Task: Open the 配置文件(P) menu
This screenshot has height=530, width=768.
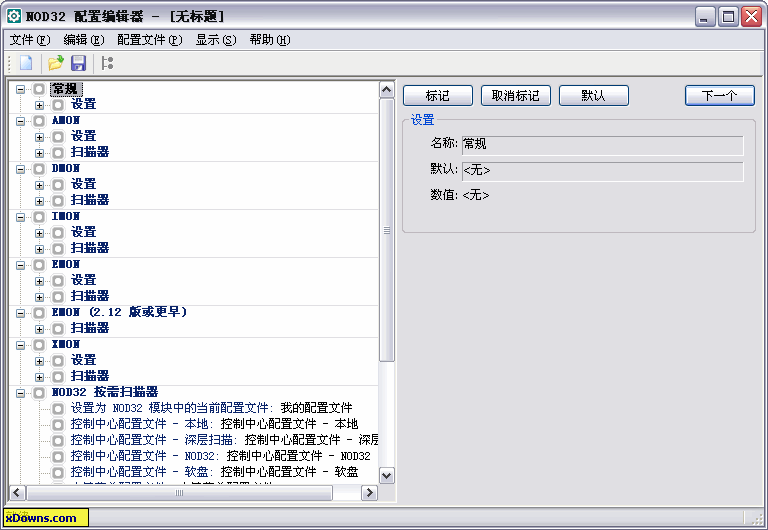Action: [149, 40]
